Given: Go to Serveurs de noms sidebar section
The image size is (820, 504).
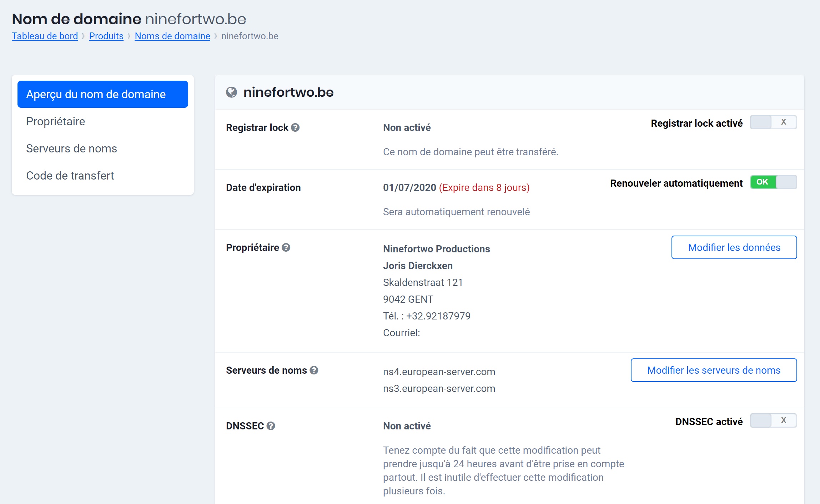Looking at the screenshot, I should [x=71, y=148].
